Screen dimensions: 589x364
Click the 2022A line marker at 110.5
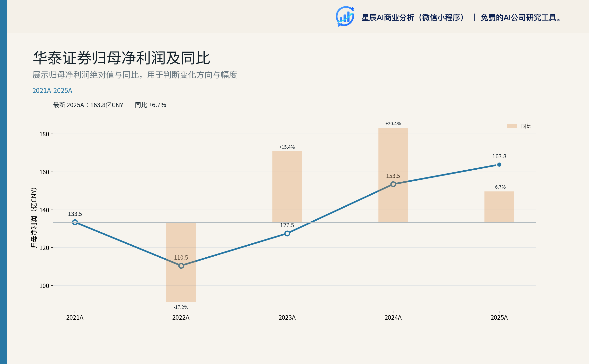pyautogui.click(x=181, y=266)
